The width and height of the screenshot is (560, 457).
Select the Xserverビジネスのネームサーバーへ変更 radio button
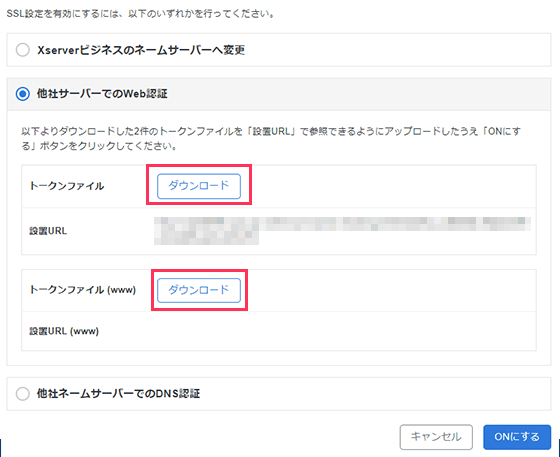22,50
